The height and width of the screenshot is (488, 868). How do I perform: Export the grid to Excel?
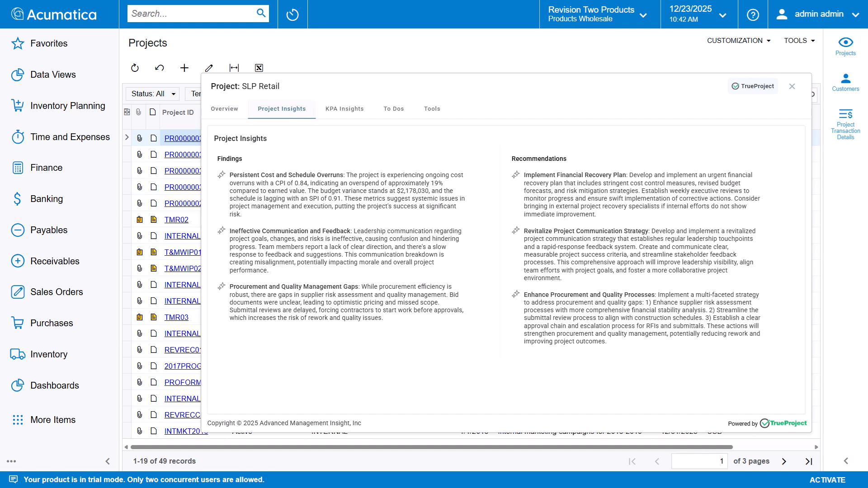259,68
